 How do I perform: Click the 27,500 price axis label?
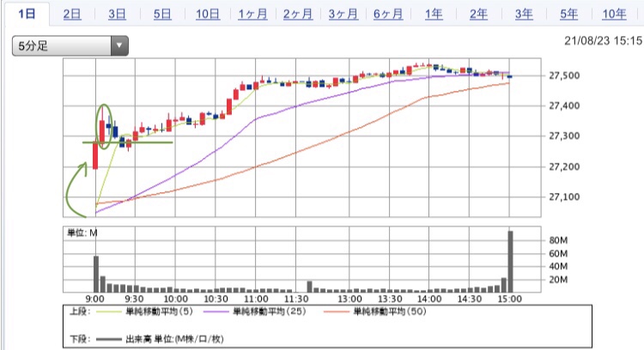click(564, 75)
